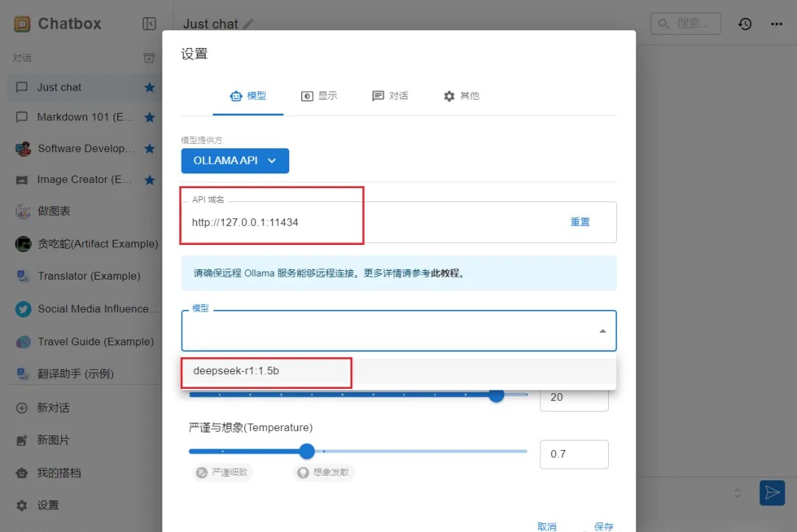Save settings with 保存
797x532 pixels.
(604, 526)
